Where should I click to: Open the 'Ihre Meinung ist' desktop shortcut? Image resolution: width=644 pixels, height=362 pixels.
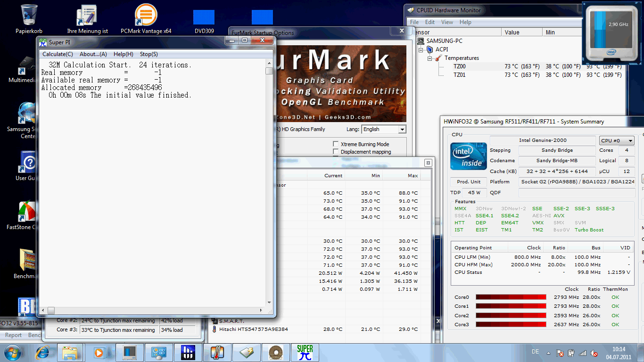(87, 19)
